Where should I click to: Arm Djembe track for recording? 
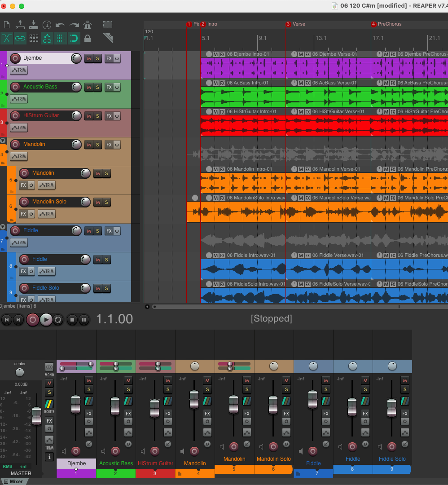point(15,58)
